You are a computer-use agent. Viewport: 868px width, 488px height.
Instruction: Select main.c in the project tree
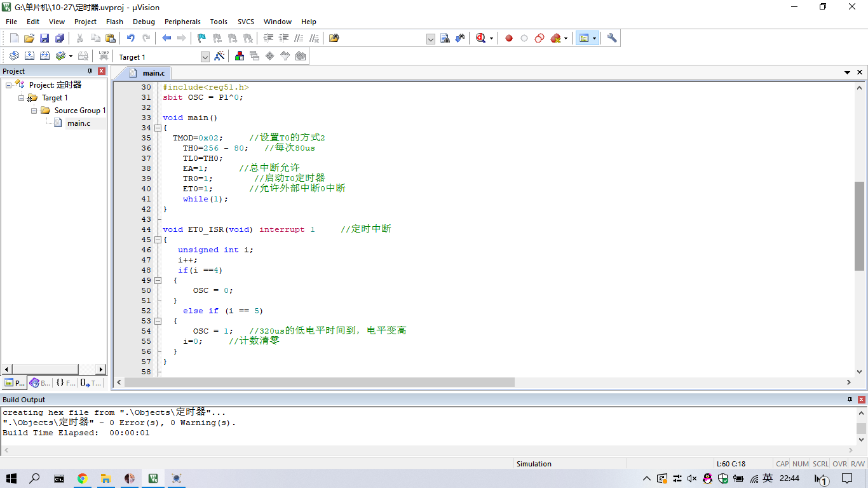tap(78, 123)
